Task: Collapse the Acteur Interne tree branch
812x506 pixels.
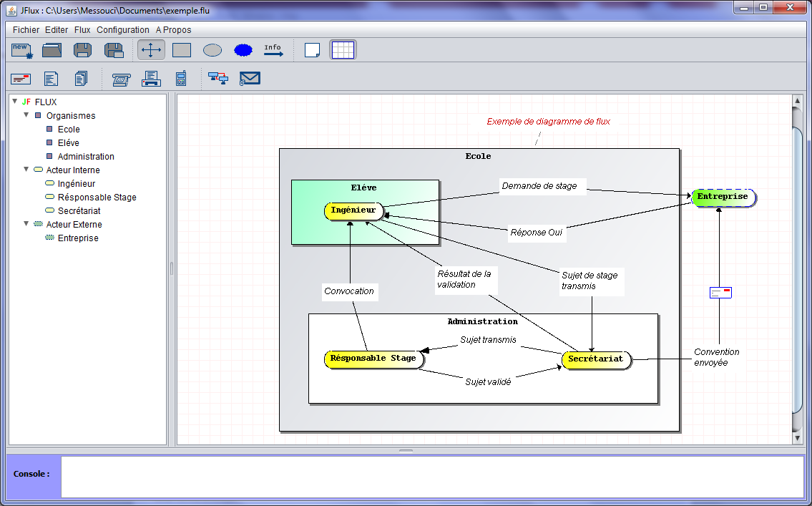Action: click(x=26, y=170)
